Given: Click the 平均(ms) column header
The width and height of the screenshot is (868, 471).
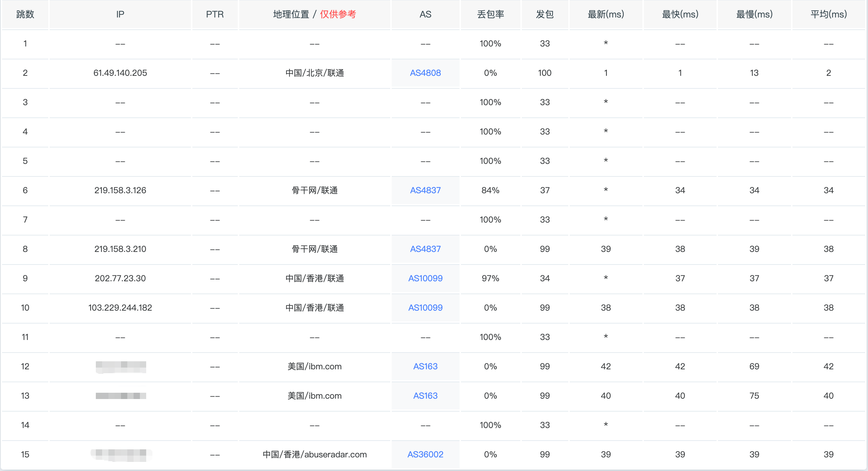Looking at the screenshot, I should click(x=828, y=14).
